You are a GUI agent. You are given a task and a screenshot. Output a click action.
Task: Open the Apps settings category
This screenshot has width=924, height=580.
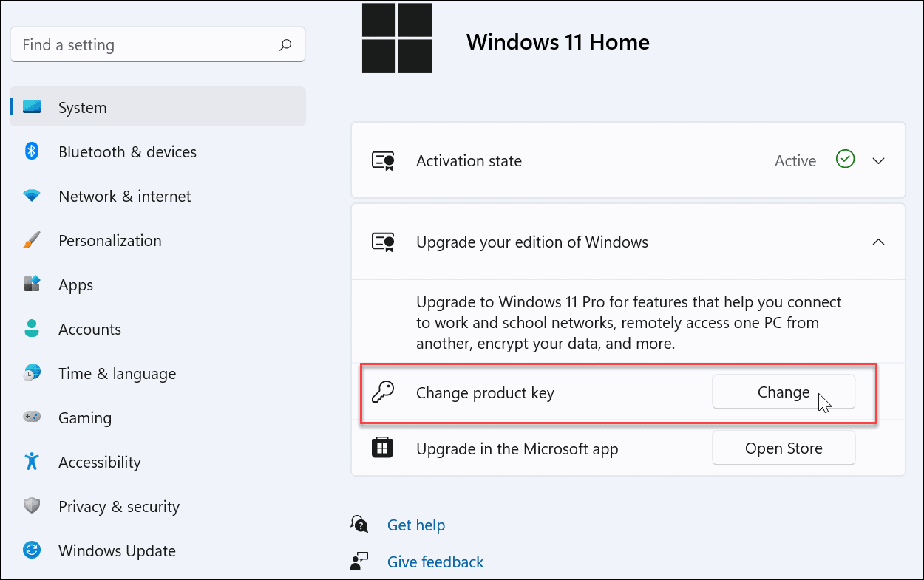tap(75, 285)
